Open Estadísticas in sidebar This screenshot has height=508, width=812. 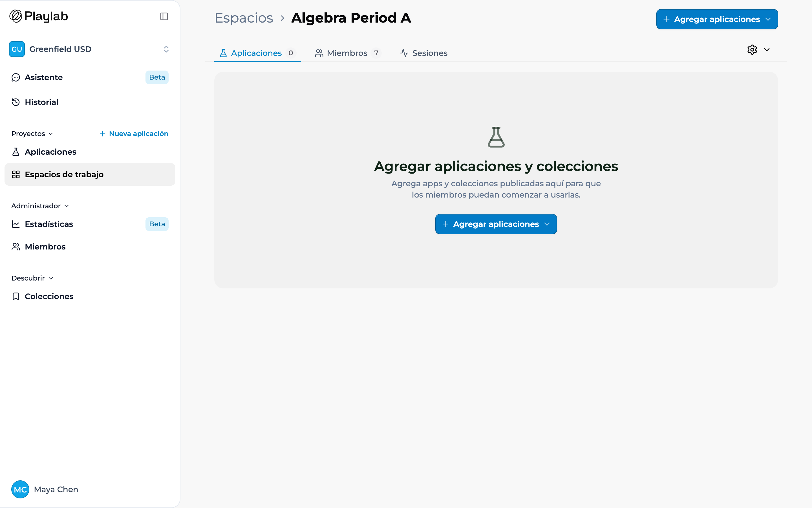[x=90, y=224]
